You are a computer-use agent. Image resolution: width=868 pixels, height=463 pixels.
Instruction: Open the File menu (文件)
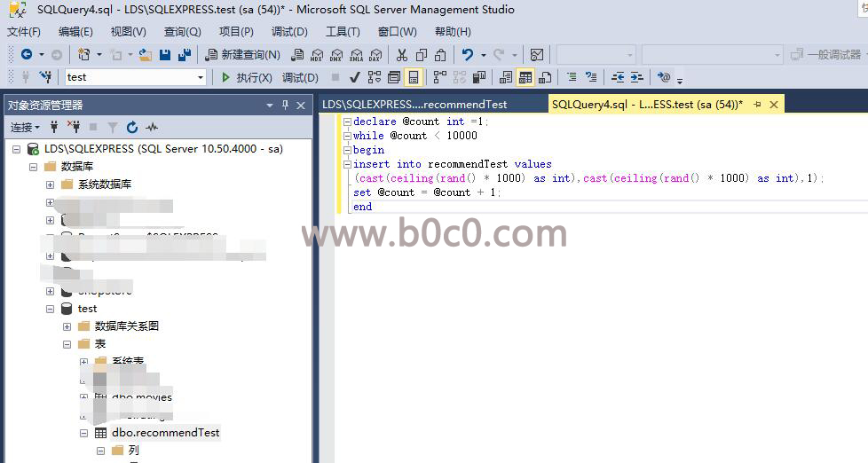(24, 32)
